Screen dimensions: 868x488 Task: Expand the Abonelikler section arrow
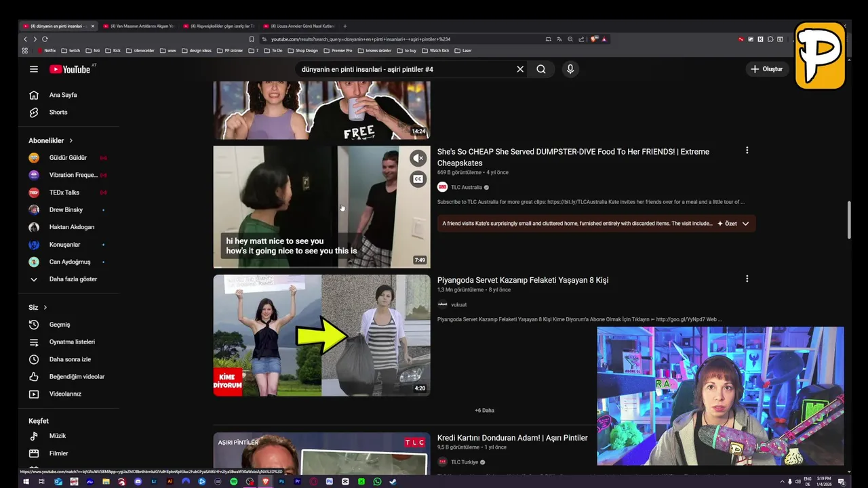click(71, 141)
